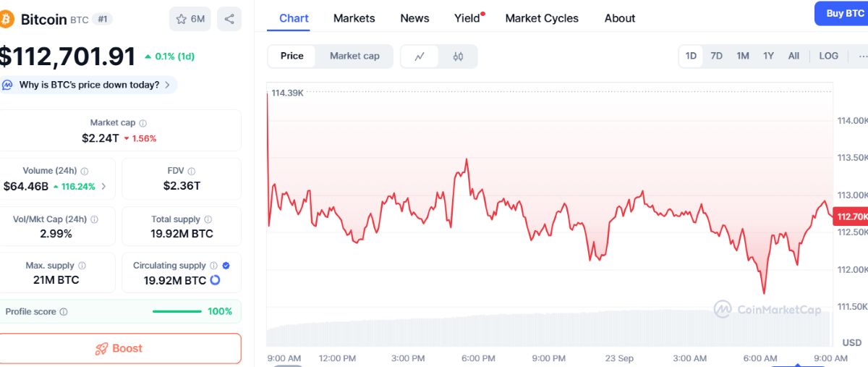The height and width of the screenshot is (367, 868).
Task: Click the Buy BTC button
Action: [x=843, y=13]
